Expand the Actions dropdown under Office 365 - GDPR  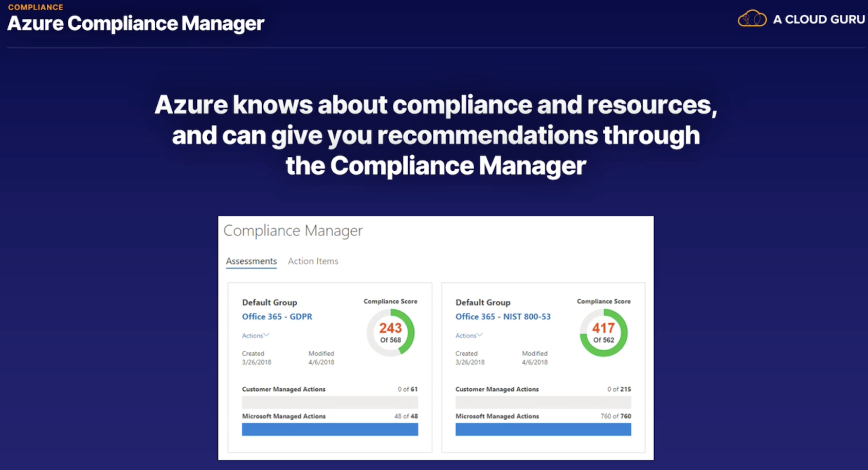tap(255, 335)
